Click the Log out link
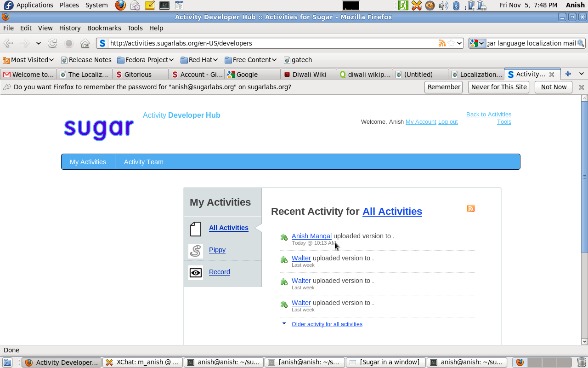 pyautogui.click(x=447, y=122)
